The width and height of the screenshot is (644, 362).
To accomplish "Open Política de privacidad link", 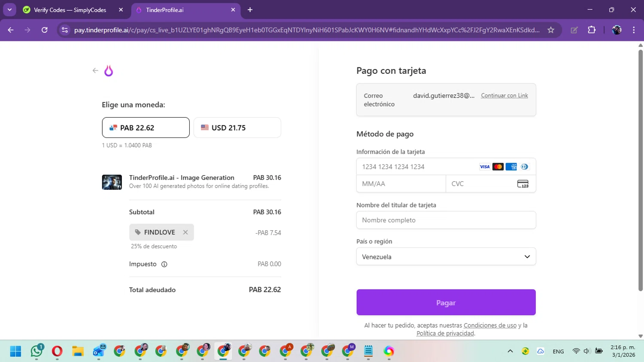I will [445, 333].
